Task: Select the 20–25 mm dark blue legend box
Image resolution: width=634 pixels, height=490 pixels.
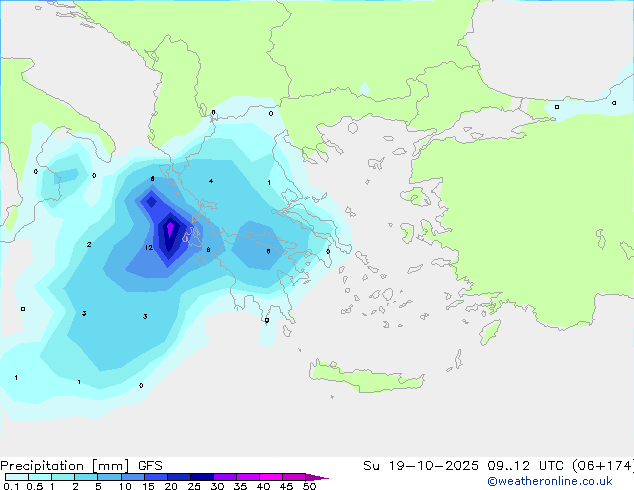Action: tap(178, 477)
